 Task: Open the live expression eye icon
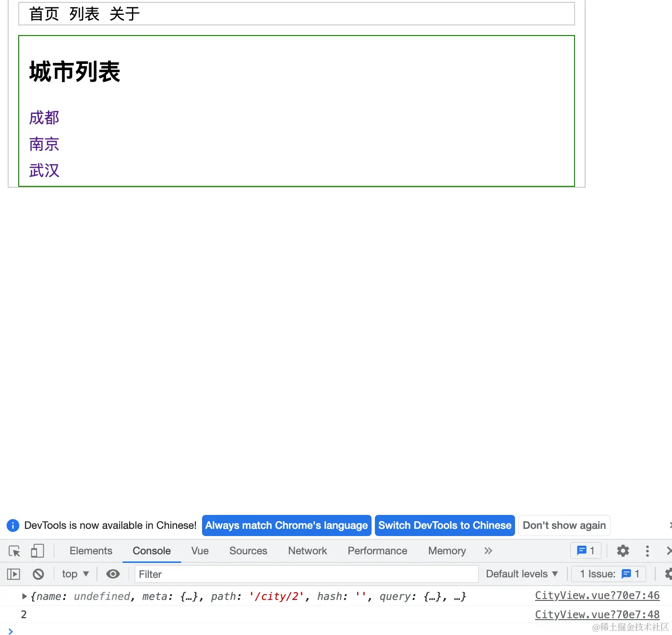pyautogui.click(x=113, y=574)
